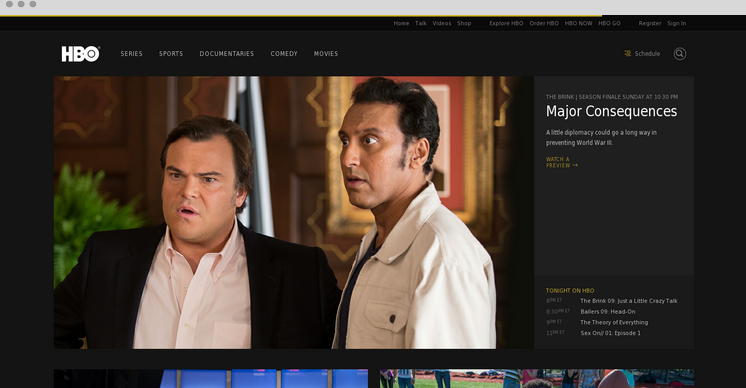This screenshot has height=388, width=746.
Task: Open the HBO GO link
Action: click(609, 23)
